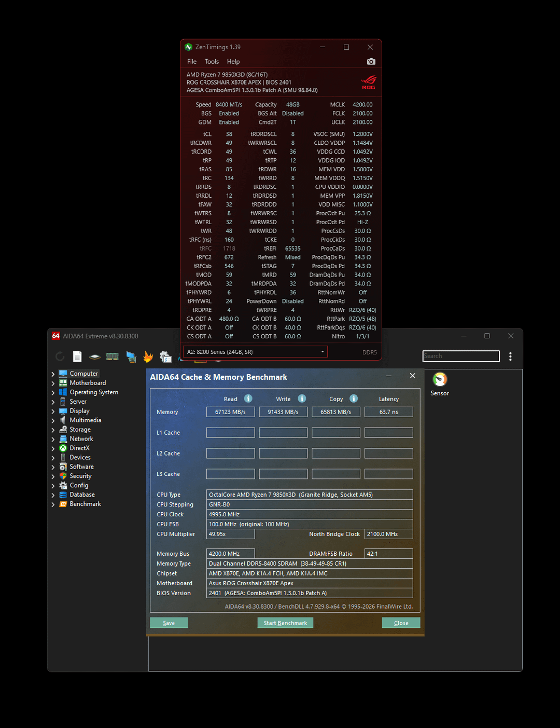560x728 pixels.
Task: Open the A2: 8200 Series module dropdown
Action: [x=255, y=352]
